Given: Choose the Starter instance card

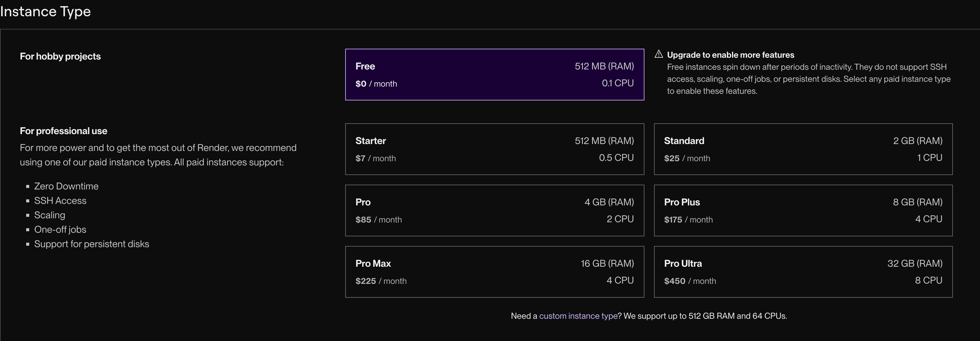Looking at the screenshot, I should 494,149.
